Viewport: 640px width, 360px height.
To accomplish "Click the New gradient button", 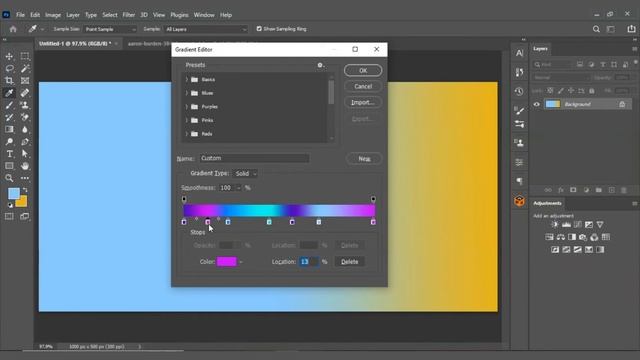I will (364, 158).
